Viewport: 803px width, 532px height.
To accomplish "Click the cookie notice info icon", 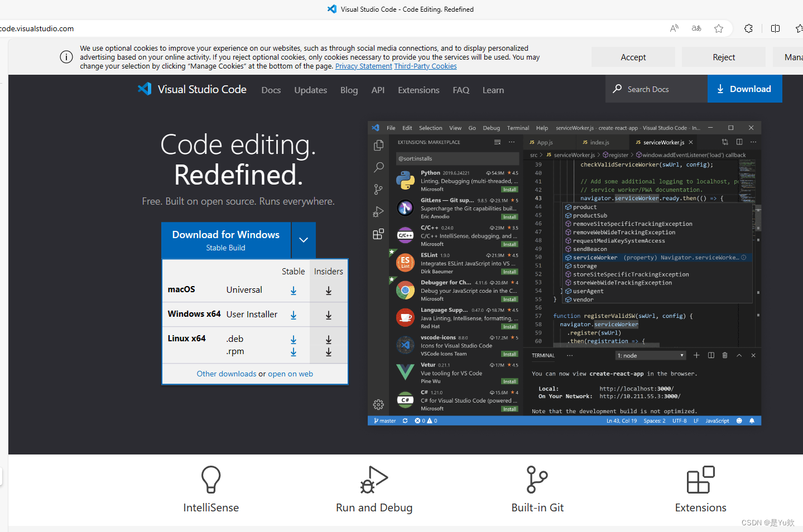I will pos(66,57).
